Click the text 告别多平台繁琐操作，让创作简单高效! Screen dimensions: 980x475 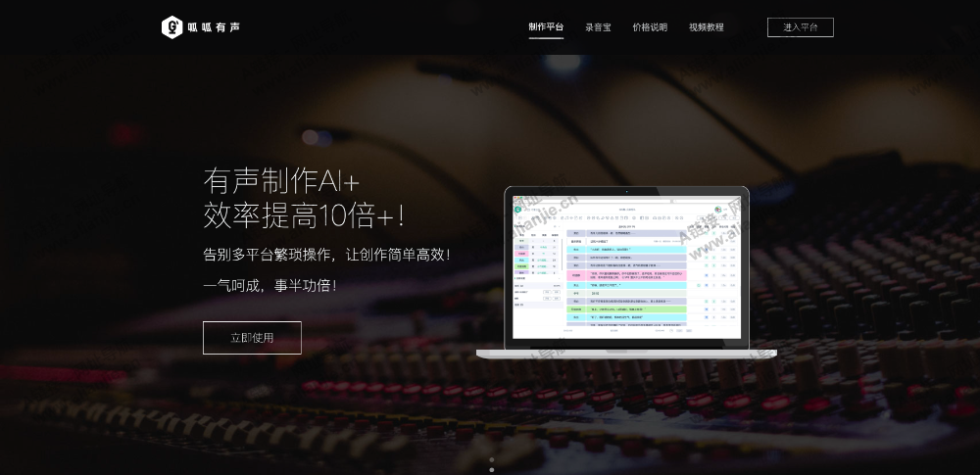(327, 255)
